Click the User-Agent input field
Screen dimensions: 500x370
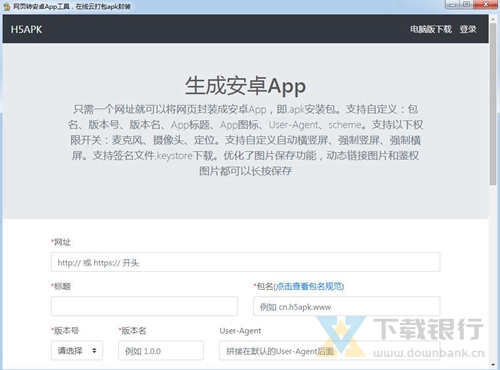click(330, 350)
